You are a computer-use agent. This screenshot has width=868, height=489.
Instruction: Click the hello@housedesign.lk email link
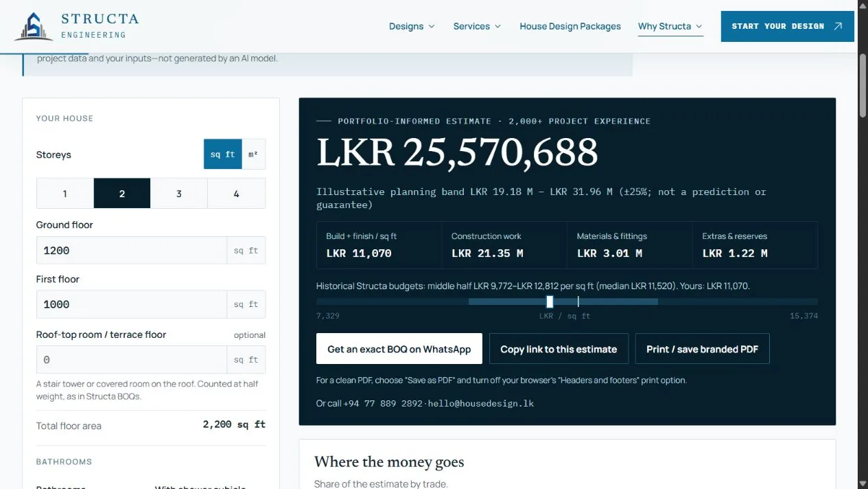tap(481, 403)
